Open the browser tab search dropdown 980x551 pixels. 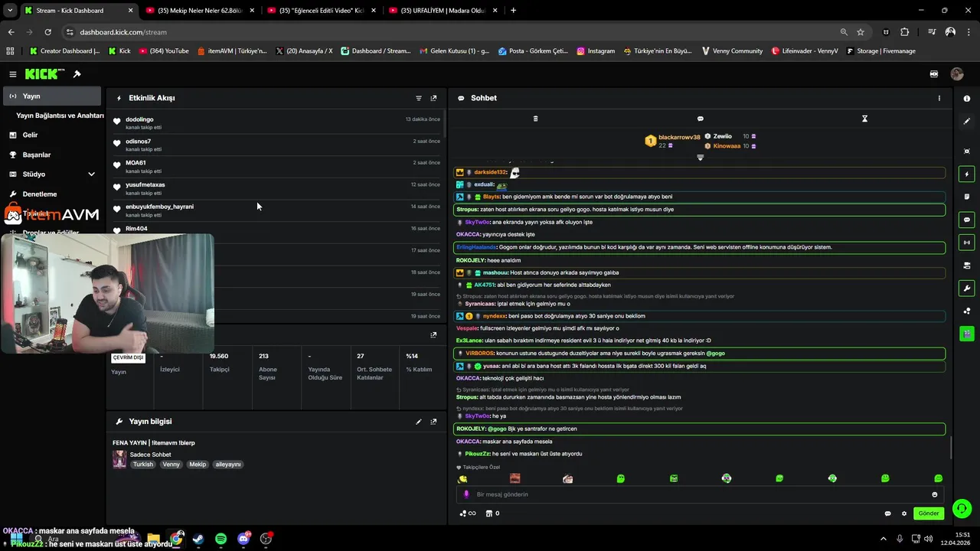pyautogui.click(x=10, y=11)
